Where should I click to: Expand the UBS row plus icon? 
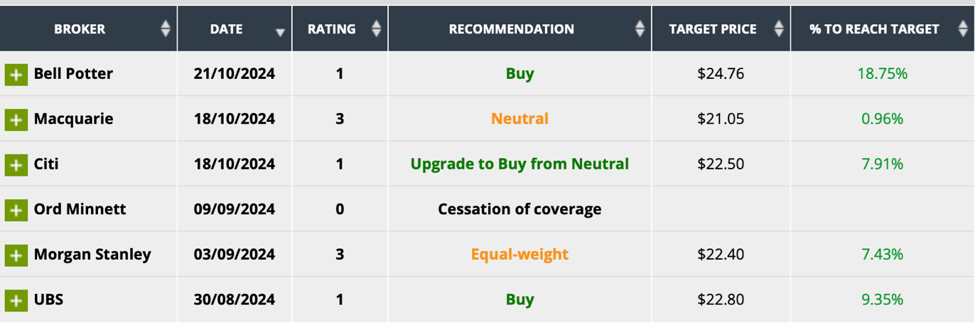(16, 300)
